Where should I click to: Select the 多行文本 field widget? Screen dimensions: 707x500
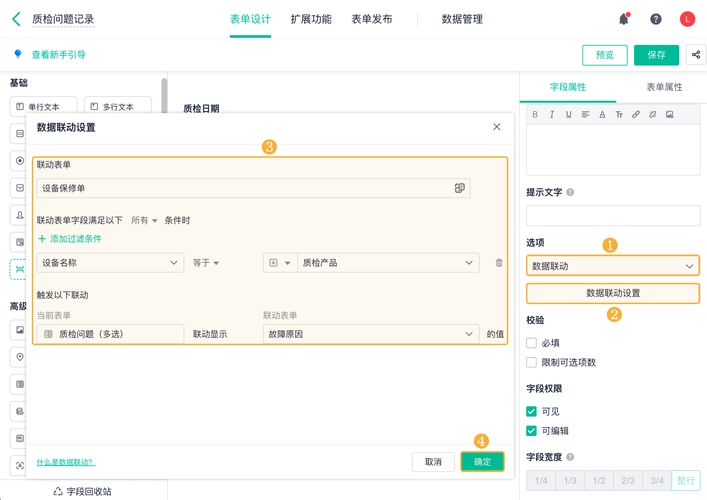click(x=118, y=106)
